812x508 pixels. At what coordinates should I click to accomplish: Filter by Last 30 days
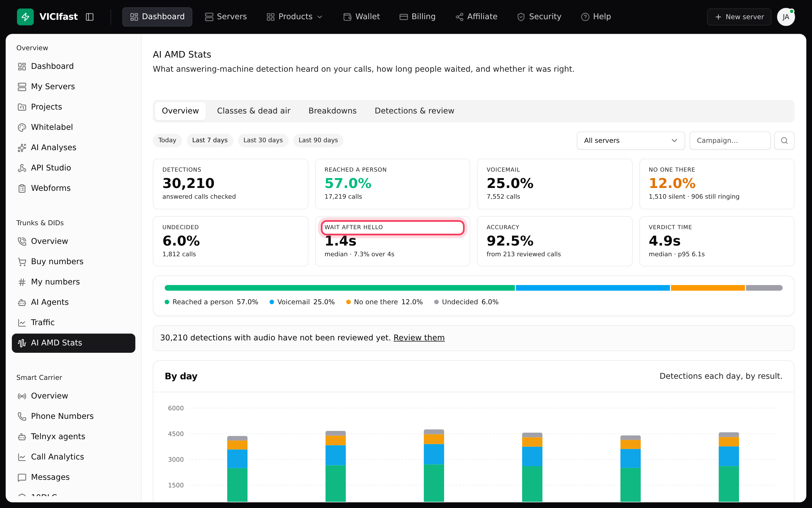coord(263,140)
